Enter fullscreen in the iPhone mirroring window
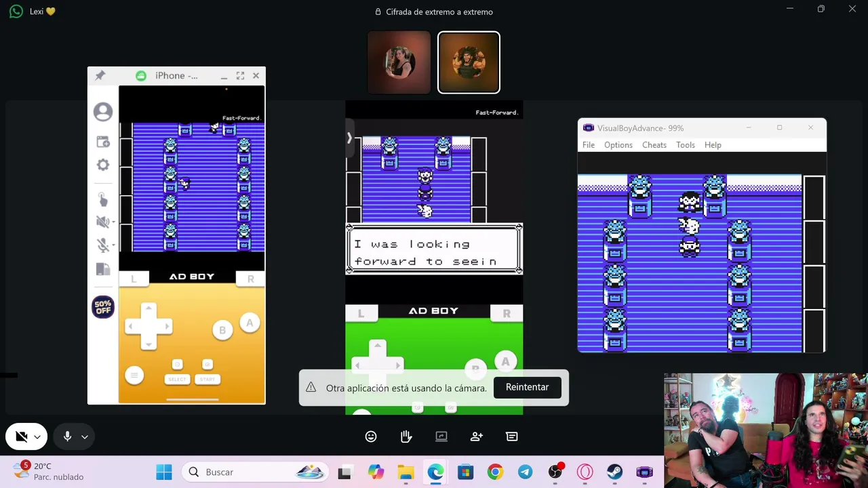 point(240,76)
